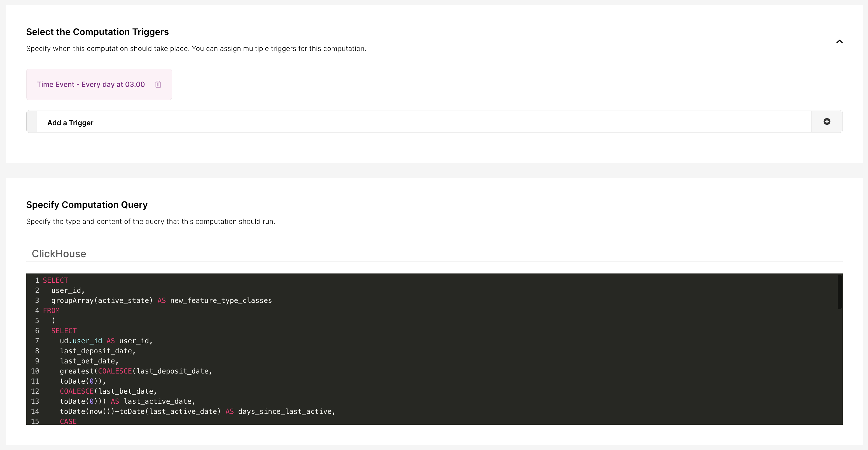Delete the Time Event trigger via trash icon

click(x=158, y=84)
